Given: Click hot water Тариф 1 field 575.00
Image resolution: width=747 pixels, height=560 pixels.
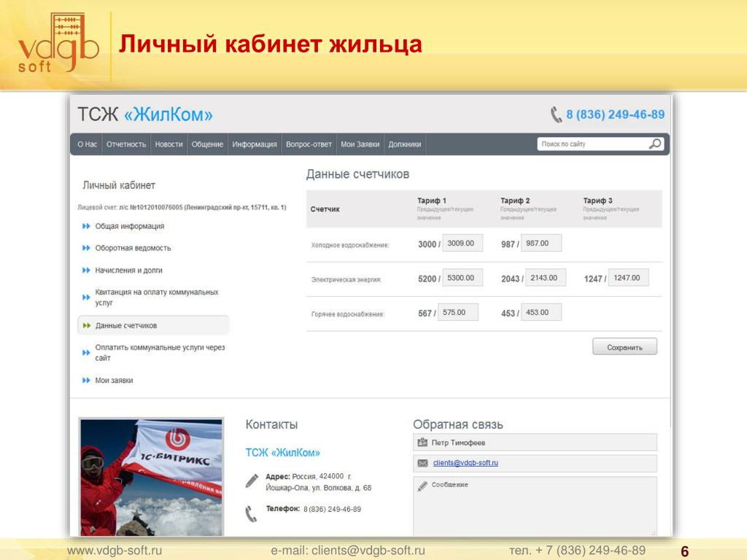Looking at the screenshot, I should (x=458, y=312).
